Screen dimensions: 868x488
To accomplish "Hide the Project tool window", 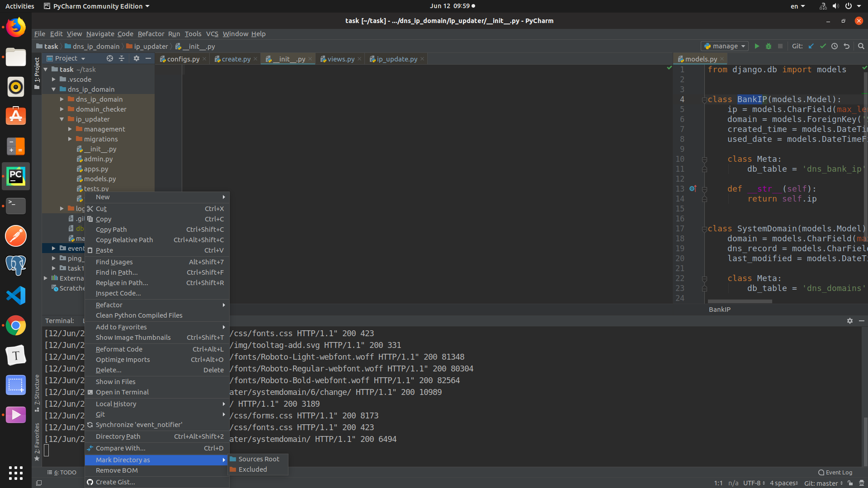I will pos(148,58).
